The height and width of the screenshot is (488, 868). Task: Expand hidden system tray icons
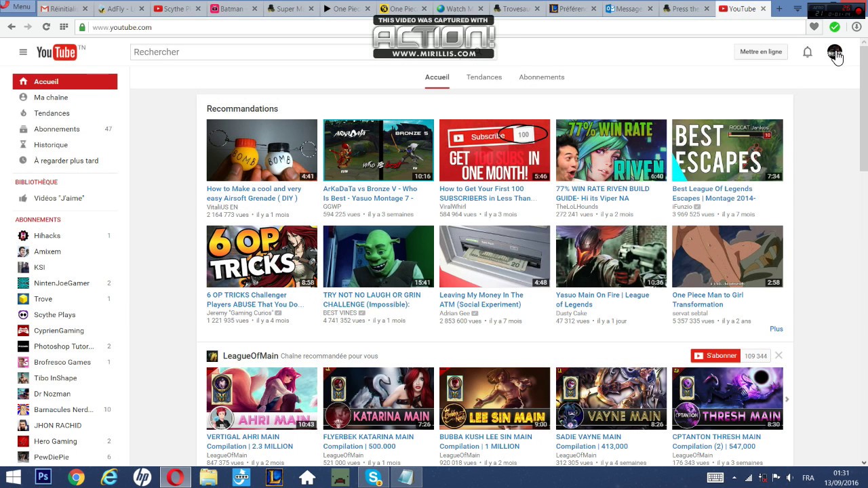[x=734, y=477]
